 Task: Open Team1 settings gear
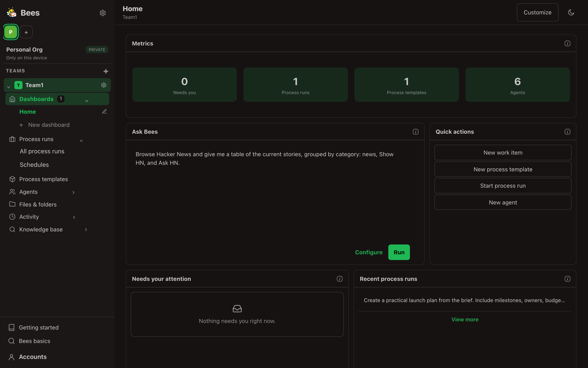tap(104, 85)
